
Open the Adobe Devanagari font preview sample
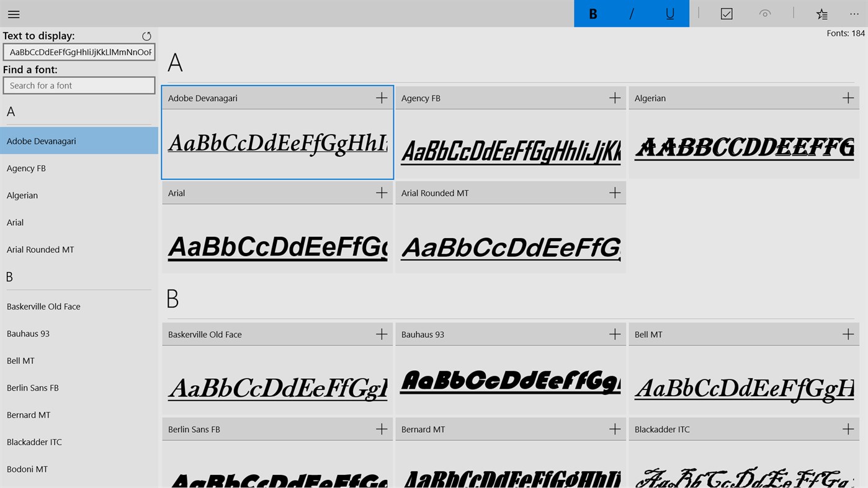(x=277, y=144)
